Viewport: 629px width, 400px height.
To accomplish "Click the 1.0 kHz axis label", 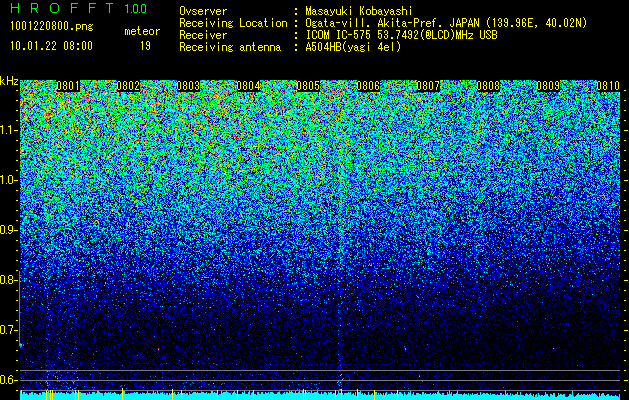I will [8, 180].
